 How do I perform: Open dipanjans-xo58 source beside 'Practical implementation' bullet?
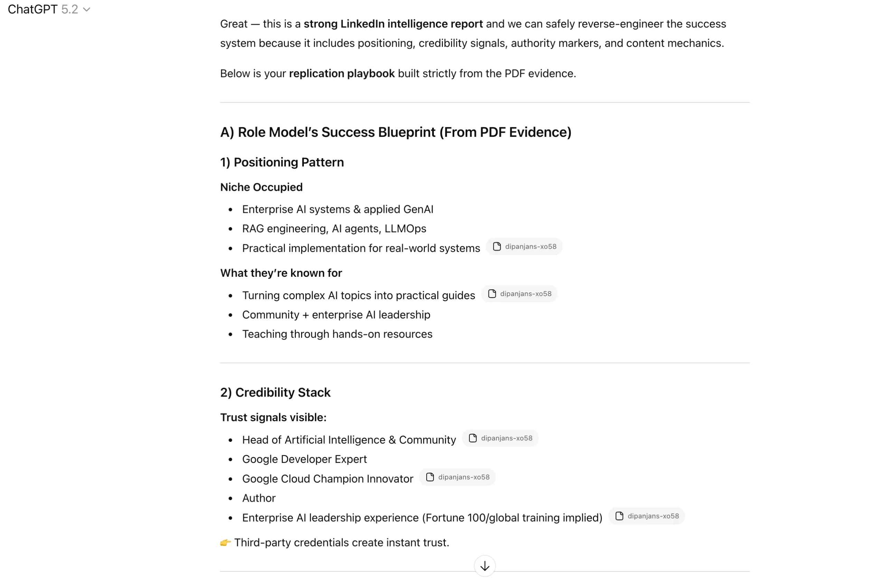530,246
